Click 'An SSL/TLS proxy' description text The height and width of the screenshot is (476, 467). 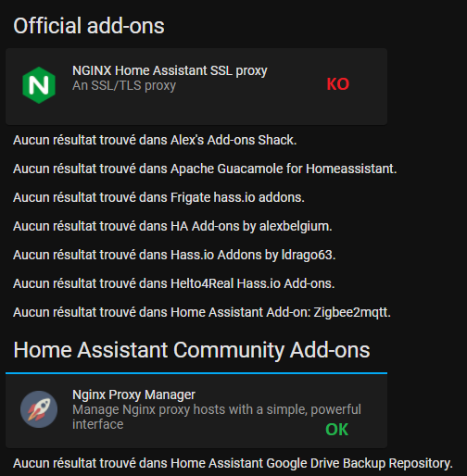pos(124,85)
